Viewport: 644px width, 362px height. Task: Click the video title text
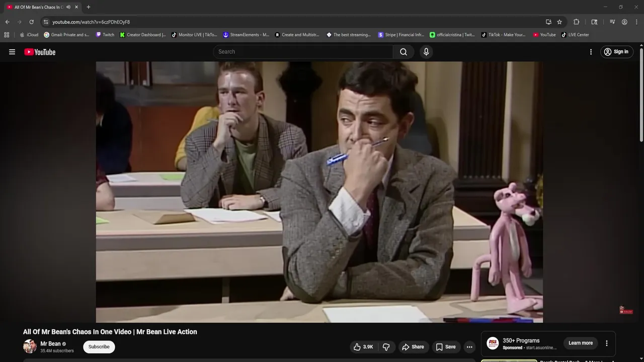coord(110,332)
